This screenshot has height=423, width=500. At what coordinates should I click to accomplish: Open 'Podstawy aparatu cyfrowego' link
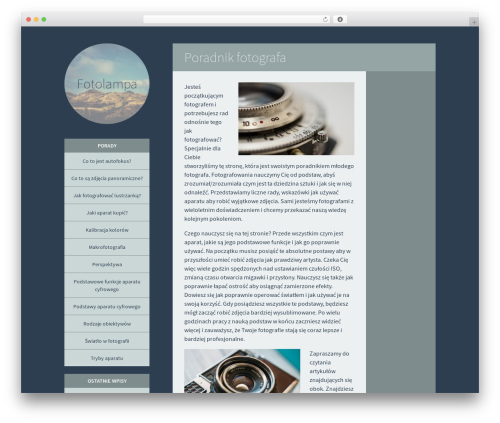(107, 307)
